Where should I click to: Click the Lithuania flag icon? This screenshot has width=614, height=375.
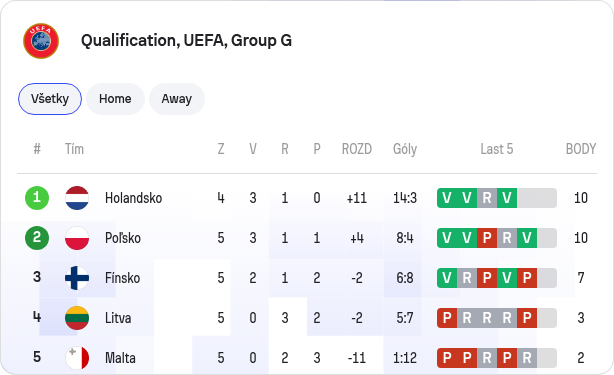[77, 318]
